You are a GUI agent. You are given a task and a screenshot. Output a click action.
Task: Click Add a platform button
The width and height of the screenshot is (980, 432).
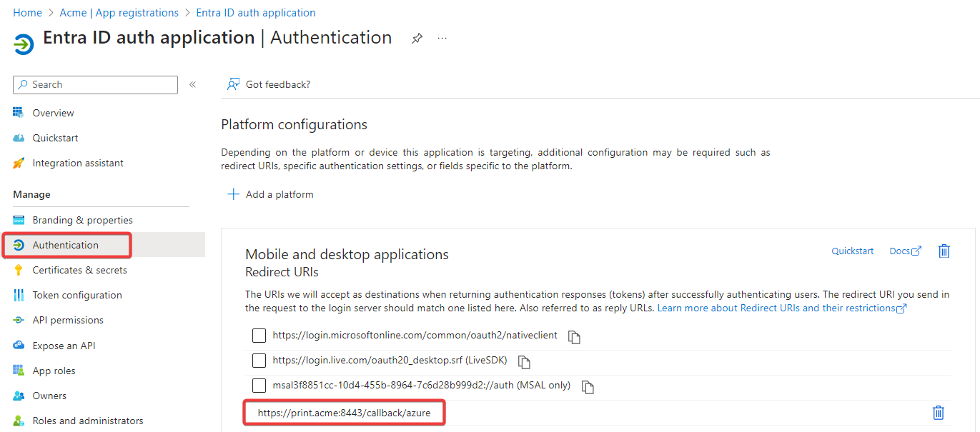(271, 194)
